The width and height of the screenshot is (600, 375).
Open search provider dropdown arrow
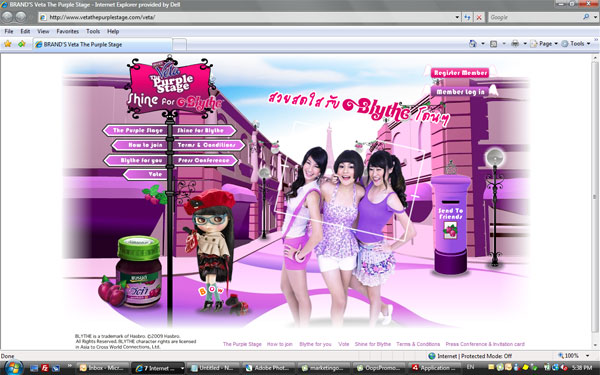point(595,17)
